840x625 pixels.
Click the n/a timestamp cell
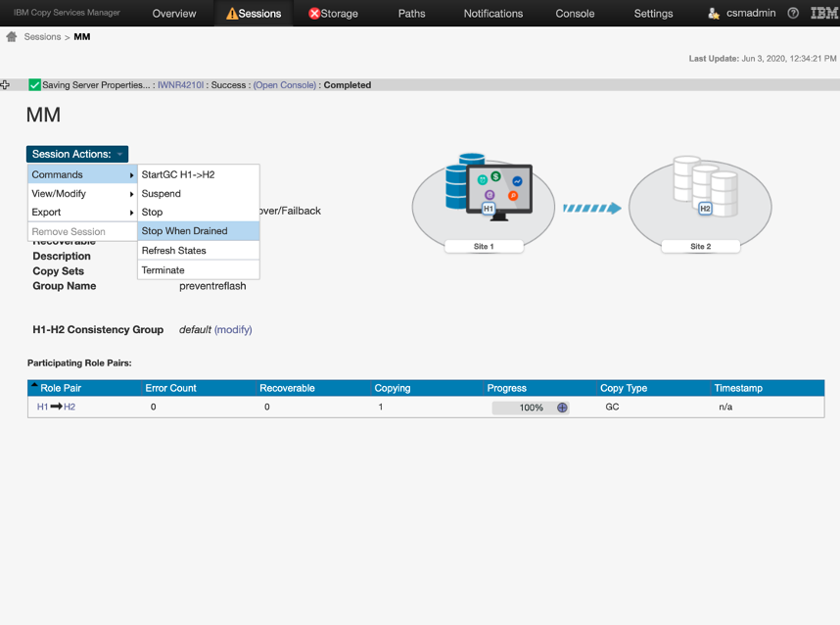pyautogui.click(x=725, y=407)
